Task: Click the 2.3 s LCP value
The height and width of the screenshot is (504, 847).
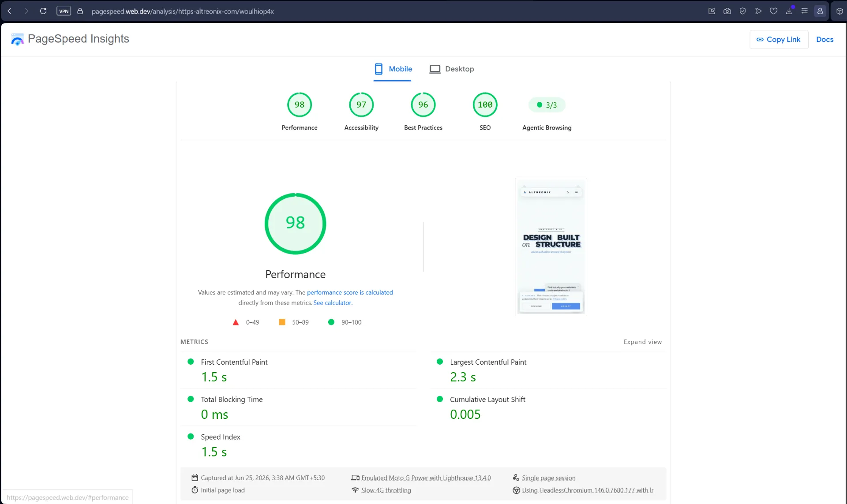Action: point(463,377)
